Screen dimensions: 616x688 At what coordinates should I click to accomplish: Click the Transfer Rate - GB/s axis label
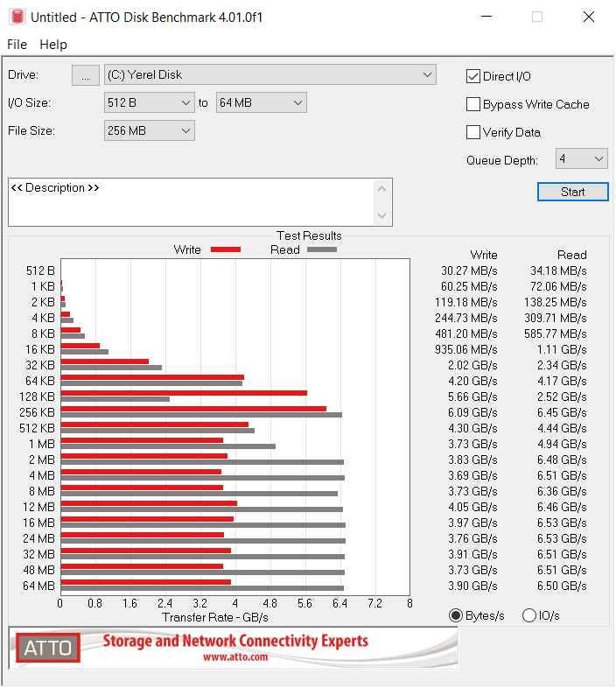point(215,617)
